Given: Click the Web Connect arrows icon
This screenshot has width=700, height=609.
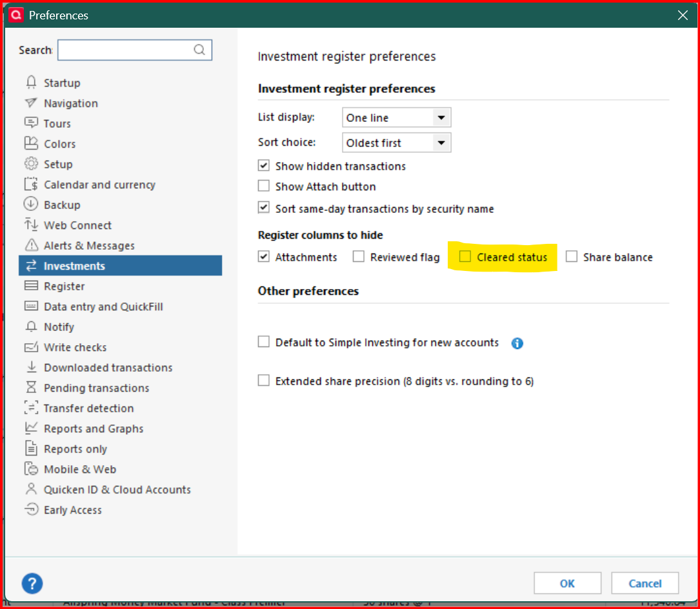Looking at the screenshot, I should point(31,225).
